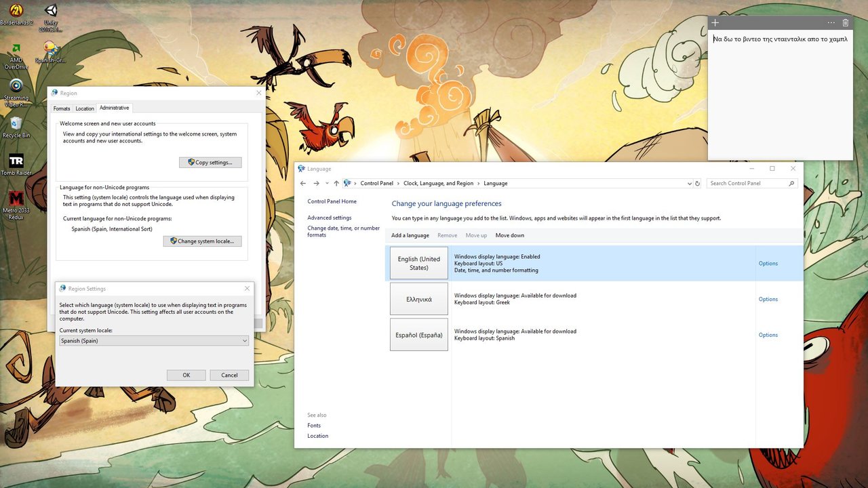868x488 pixels.
Task: Click the Search Control Panel field
Action: click(746, 184)
